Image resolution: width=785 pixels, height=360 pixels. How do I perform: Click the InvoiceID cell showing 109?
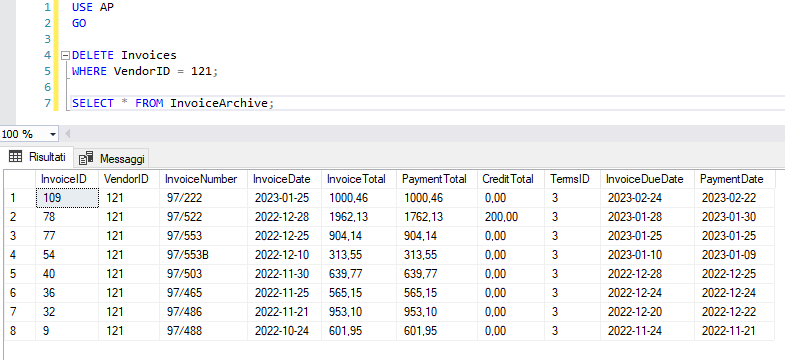[67, 198]
